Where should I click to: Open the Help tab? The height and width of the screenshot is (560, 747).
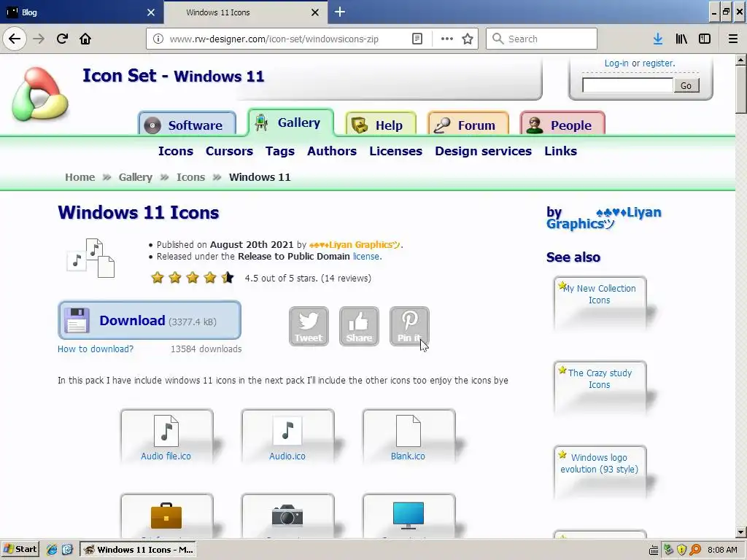pyautogui.click(x=381, y=124)
